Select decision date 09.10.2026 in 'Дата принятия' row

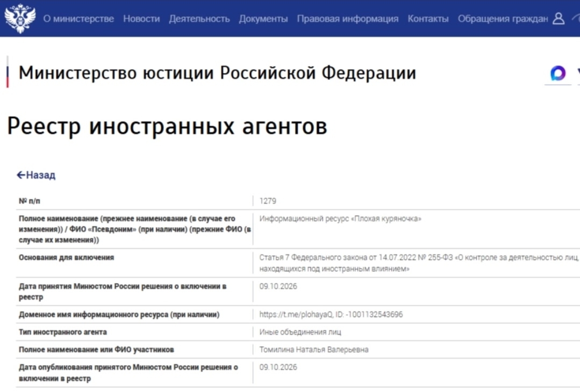[278, 286]
